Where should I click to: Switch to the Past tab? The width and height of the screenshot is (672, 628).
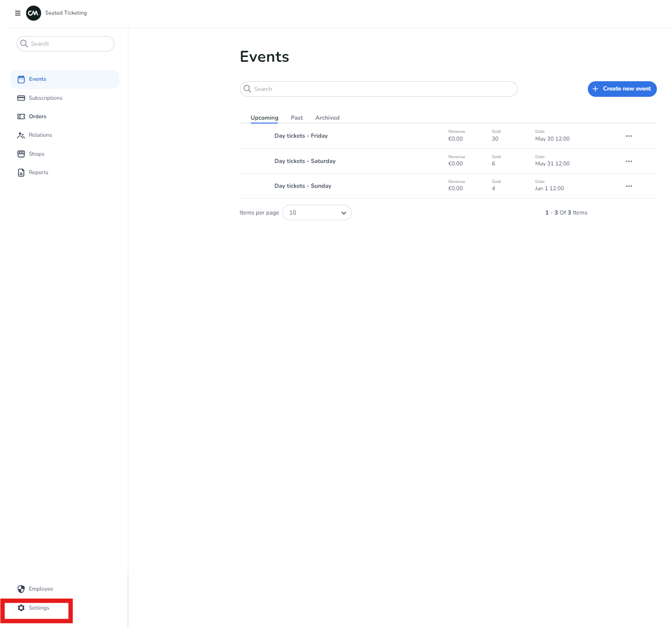(x=296, y=118)
